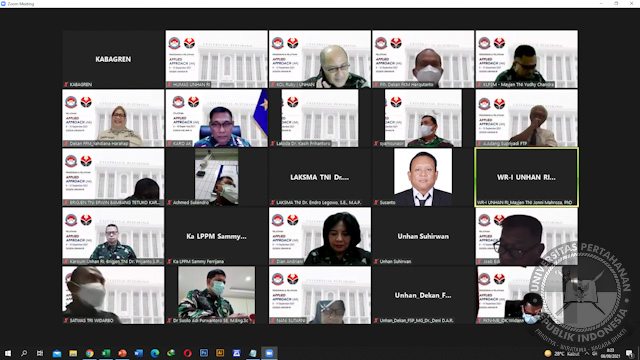Select the Susanto participant video tile

click(x=423, y=177)
